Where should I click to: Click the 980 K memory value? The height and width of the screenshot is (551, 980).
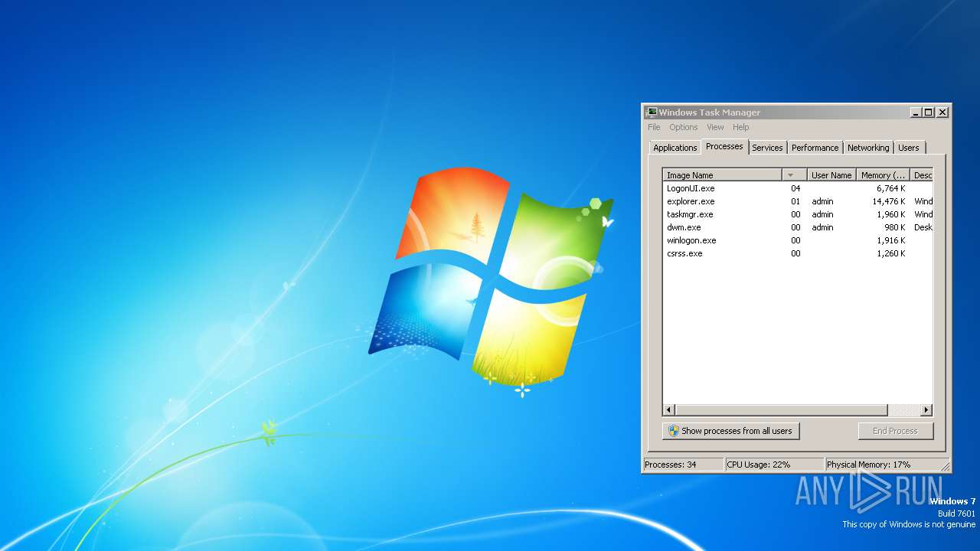click(895, 227)
